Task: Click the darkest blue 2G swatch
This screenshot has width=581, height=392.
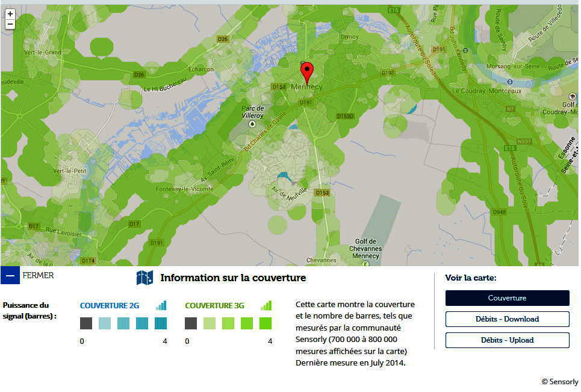Action: [x=161, y=323]
